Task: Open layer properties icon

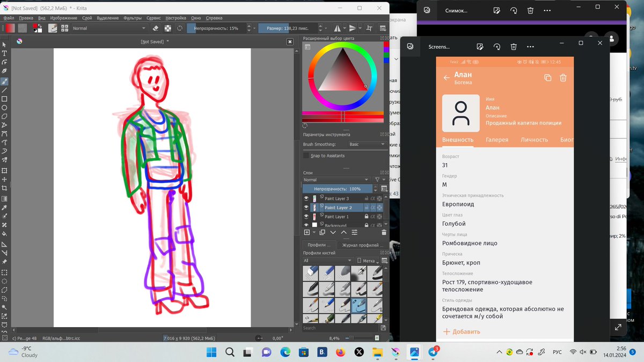Action: tap(355, 232)
